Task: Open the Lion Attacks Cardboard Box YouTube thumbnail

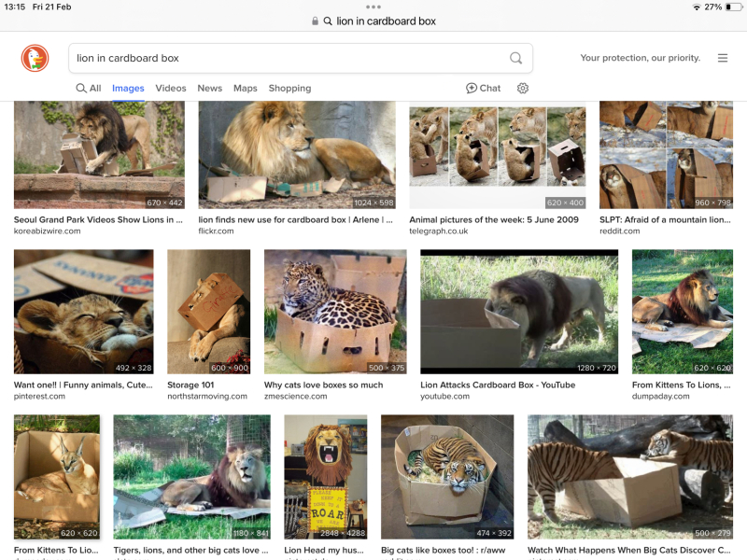Action: coord(519,312)
